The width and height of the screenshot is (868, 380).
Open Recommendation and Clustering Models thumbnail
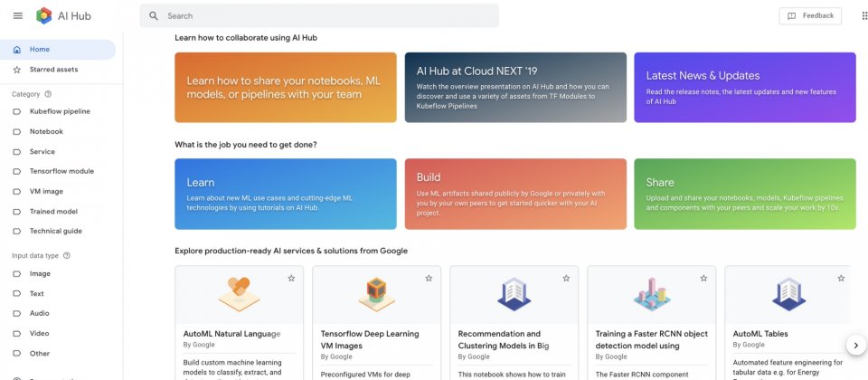pos(514,295)
